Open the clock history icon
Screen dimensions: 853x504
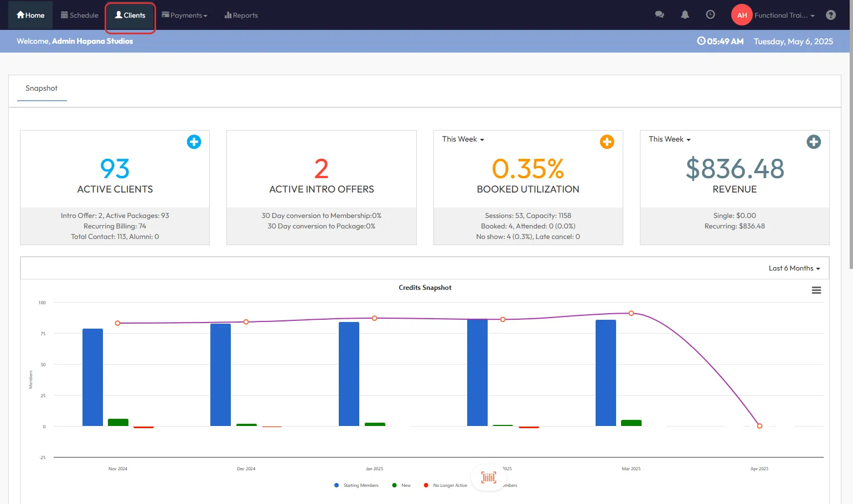pos(710,15)
